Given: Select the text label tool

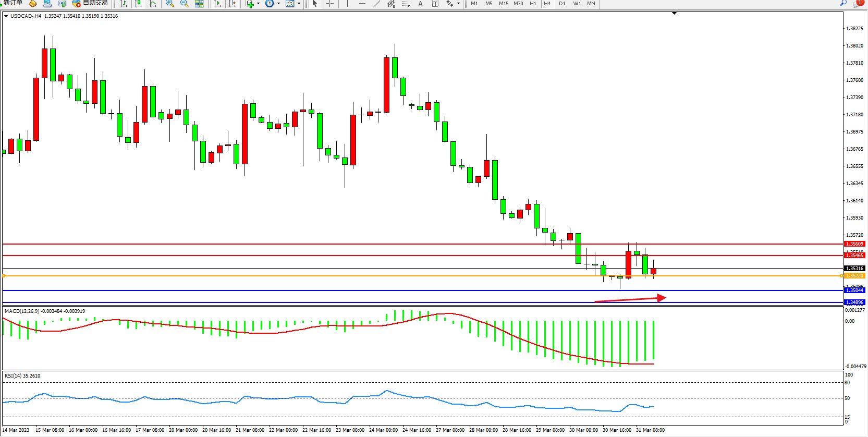Looking at the screenshot, I should pyautogui.click(x=435, y=4).
